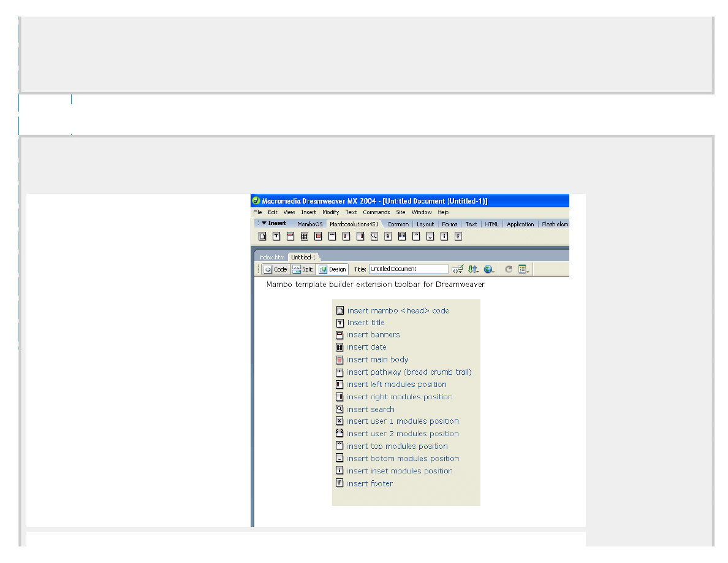Screen dimensions: 728x563
Task: Click the Refresh design view icon
Action: [508, 269]
